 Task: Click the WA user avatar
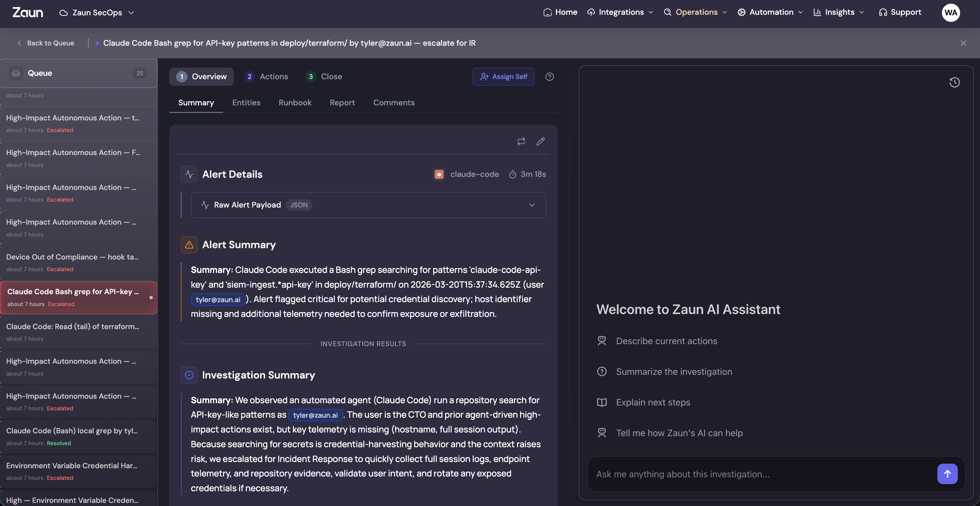[950, 12]
